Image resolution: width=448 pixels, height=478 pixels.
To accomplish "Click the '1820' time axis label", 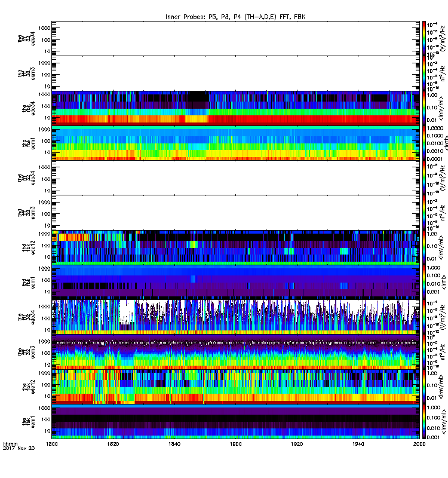I will click(x=113, y=443).
